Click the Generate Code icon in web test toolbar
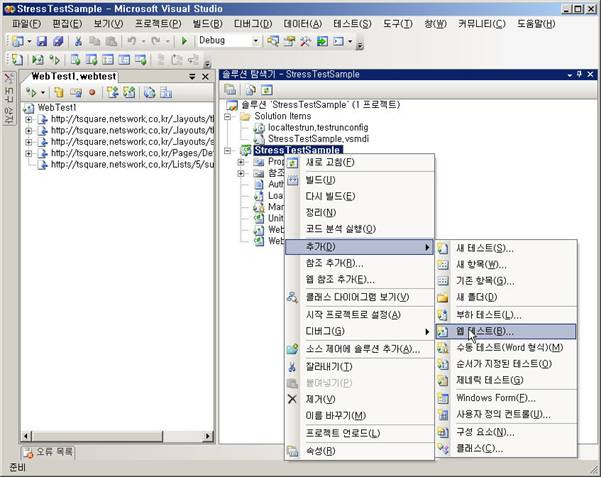The height and width of the screenshot is (477, 601). tap(166, 92)
